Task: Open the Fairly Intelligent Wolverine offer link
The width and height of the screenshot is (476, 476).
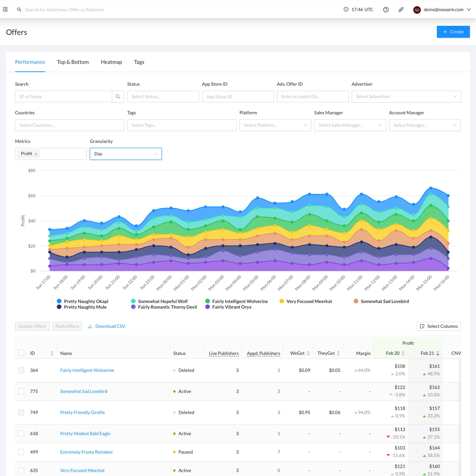Action: tap(87, 370)
